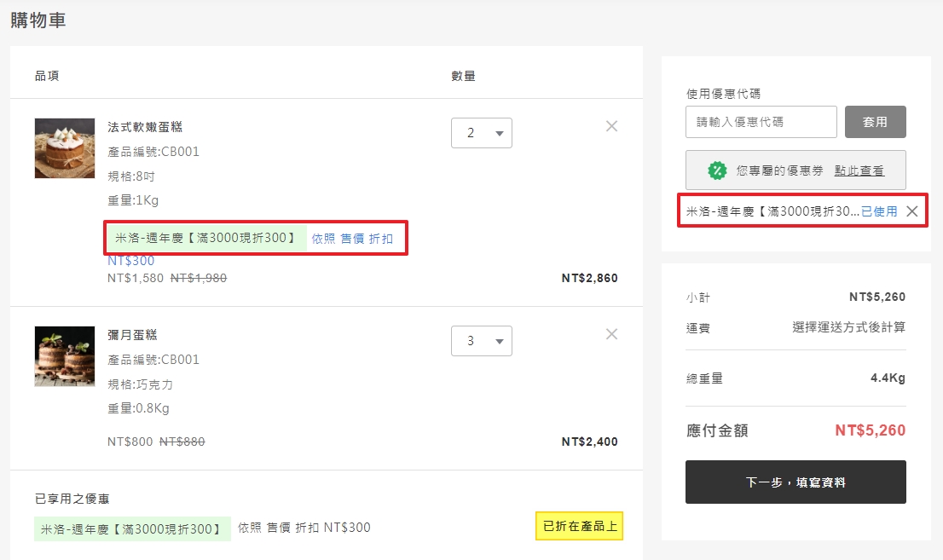Image resolution: width=943 pixels, height=560 pixels.
Task: Open quantity dropdown showing 2 for 法式軟嫩蛋糕
Action: tap(482, 133)
